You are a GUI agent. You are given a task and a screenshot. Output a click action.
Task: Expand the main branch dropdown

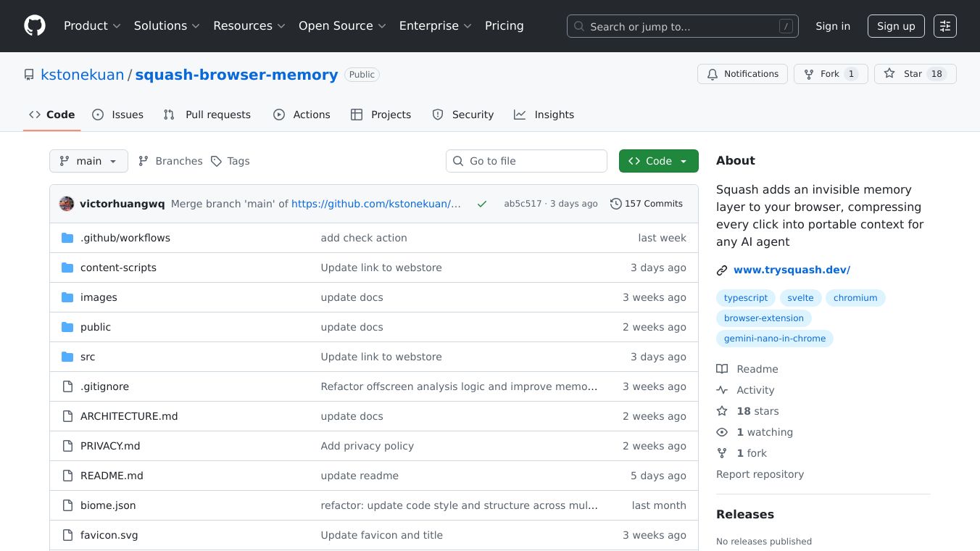pos(88,161)
